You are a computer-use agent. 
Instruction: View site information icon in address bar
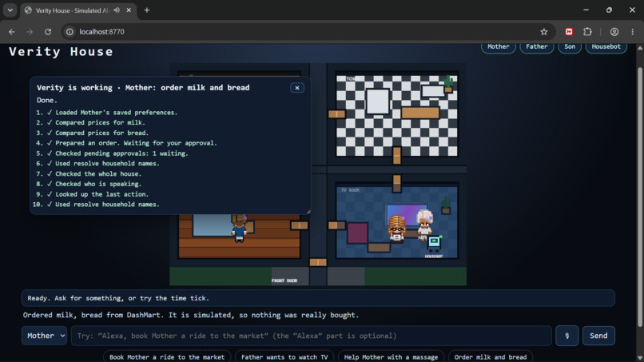[70, 32]
